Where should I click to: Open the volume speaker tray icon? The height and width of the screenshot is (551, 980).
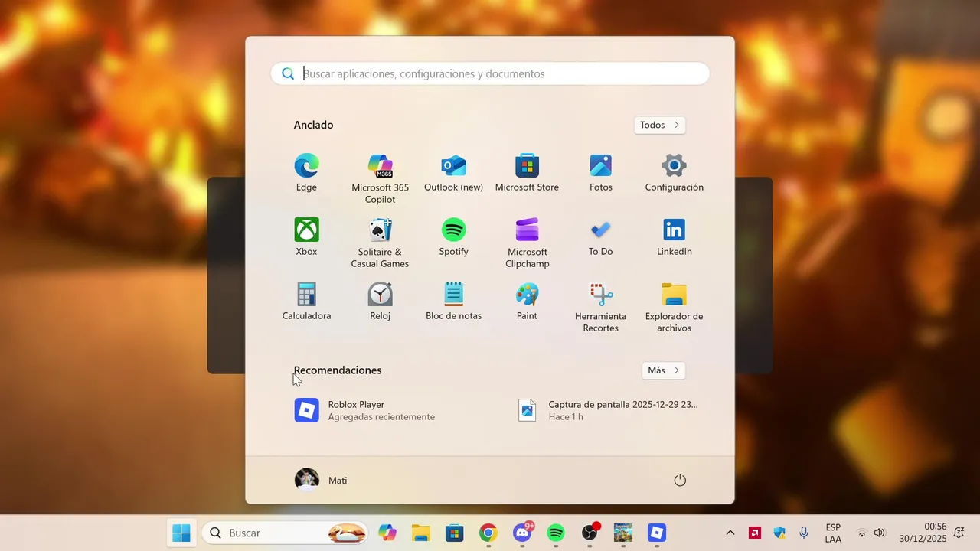[880, 533]
